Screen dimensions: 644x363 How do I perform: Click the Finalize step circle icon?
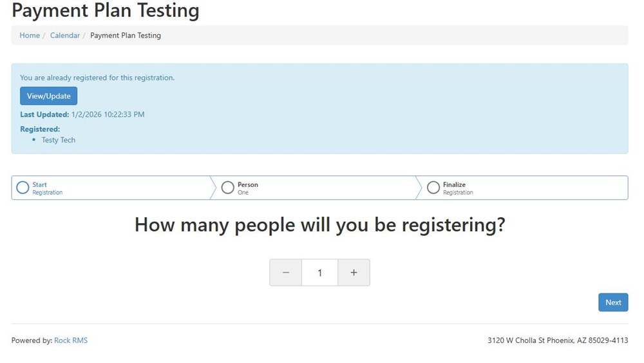click(x=433, y=188)
